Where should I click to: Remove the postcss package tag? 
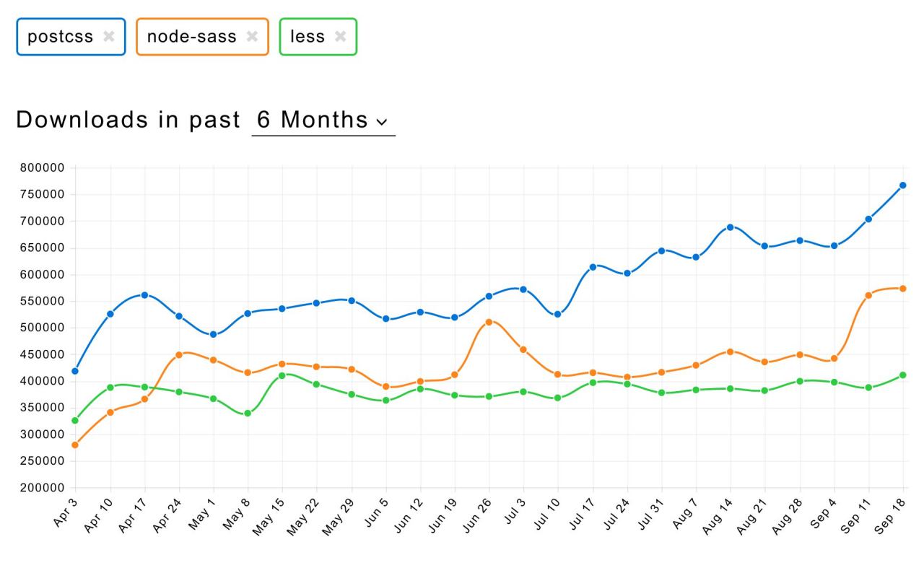click(x=108, y=37)
